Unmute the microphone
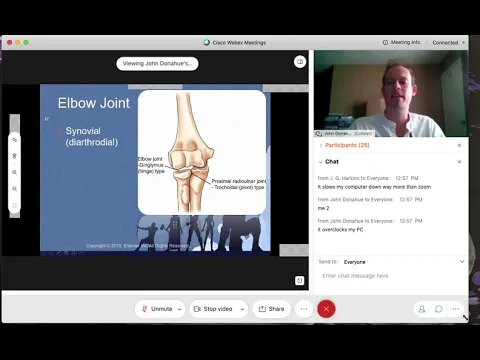 pos(157,309)
